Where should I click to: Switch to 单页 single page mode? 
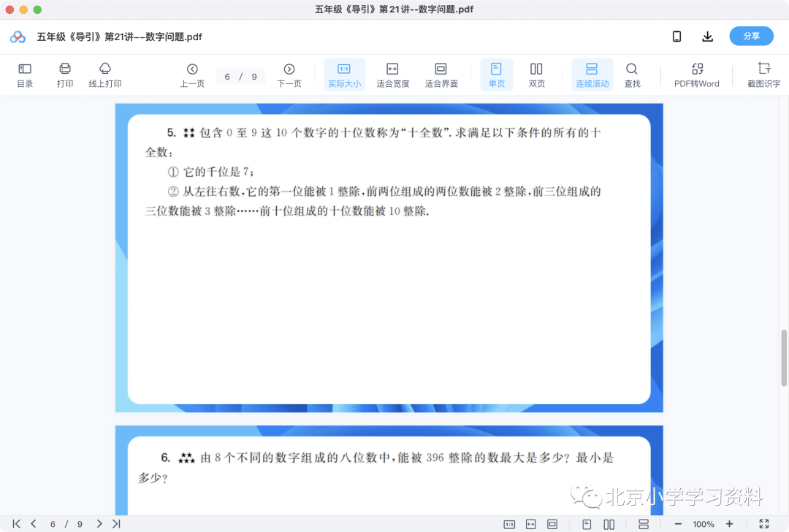[497, 75]
